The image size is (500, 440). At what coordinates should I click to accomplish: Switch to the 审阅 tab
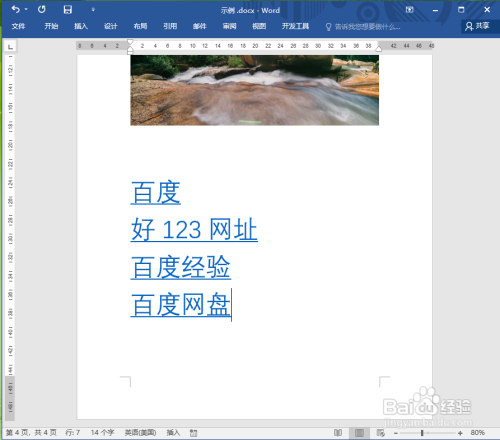pyautogui.click(x=229, y=26)
